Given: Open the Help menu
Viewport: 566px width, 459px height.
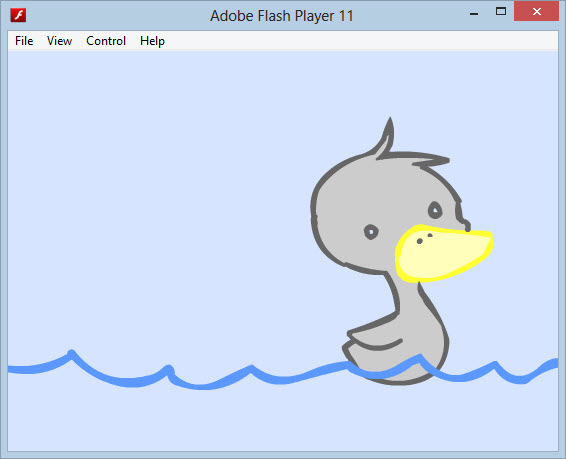Looking at the screenshot, I should click(x=152, y=41).
